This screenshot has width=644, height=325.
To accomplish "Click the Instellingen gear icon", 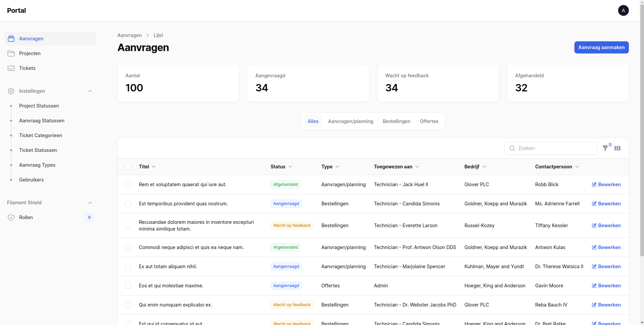I will pyautogui.click(x=11, y=91).
